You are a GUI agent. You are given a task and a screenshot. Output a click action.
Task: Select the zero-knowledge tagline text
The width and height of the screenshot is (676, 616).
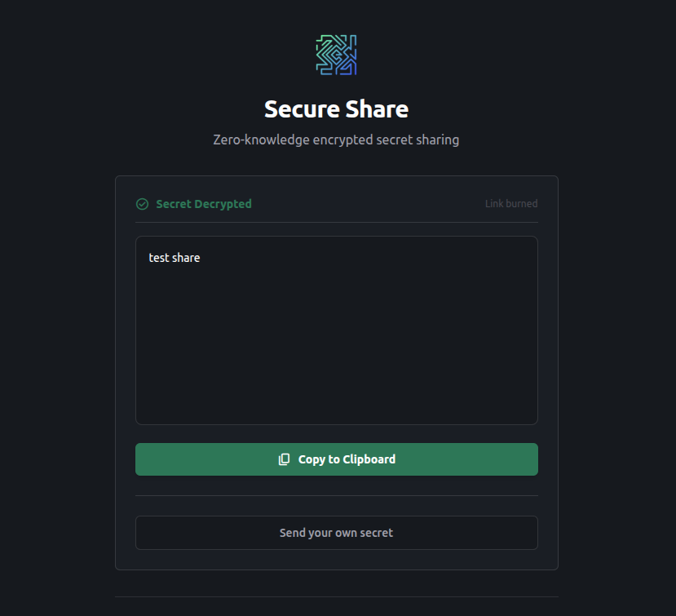coord(336,140)
